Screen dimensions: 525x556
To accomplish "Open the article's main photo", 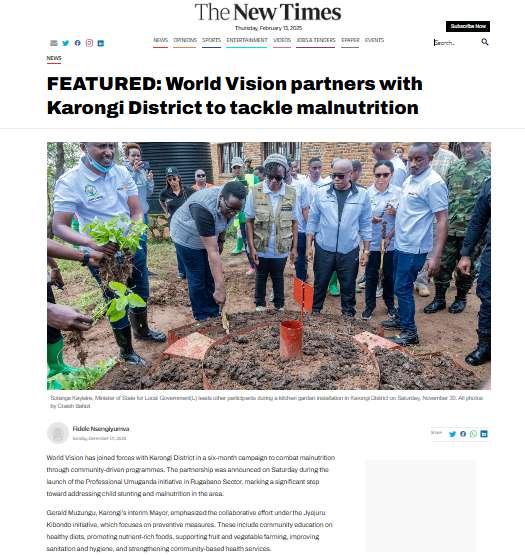I will pyautogui.click(x=269, y=266).
